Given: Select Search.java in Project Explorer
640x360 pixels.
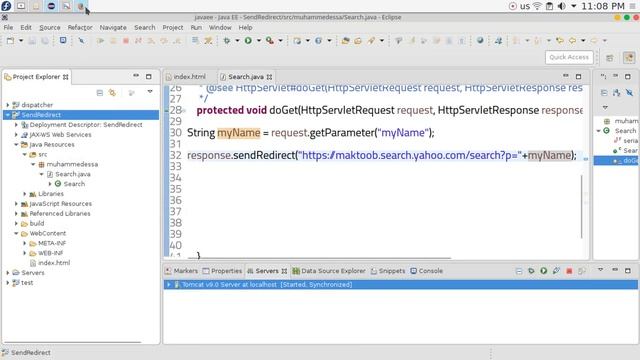Looking at the screenshot, I should point(73,174).
